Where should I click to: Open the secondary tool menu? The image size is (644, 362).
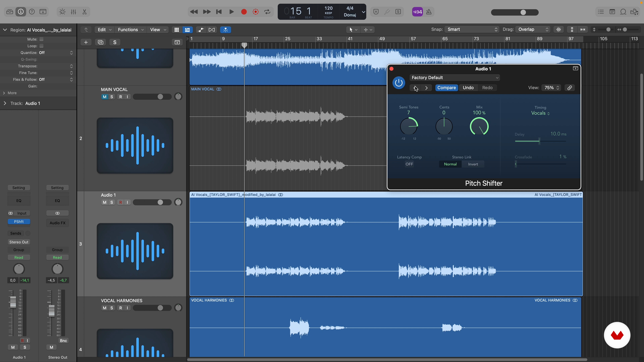[367, 30]
